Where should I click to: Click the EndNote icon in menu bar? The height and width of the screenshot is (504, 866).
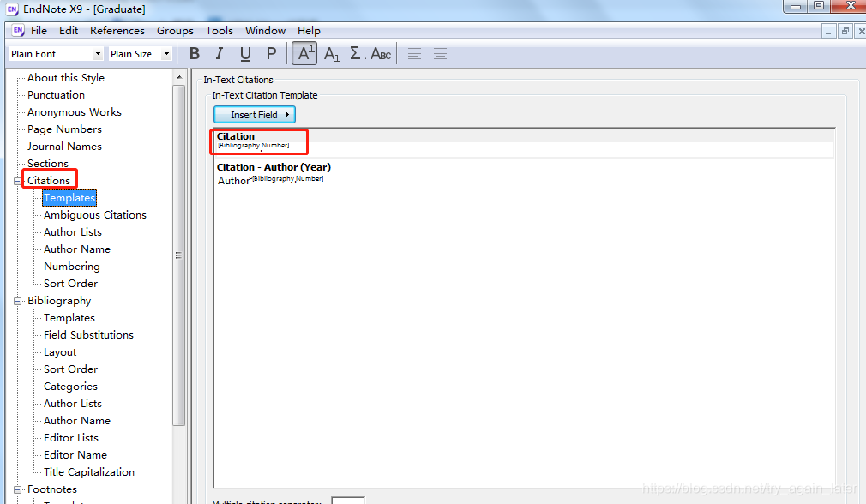pos(18,30)
